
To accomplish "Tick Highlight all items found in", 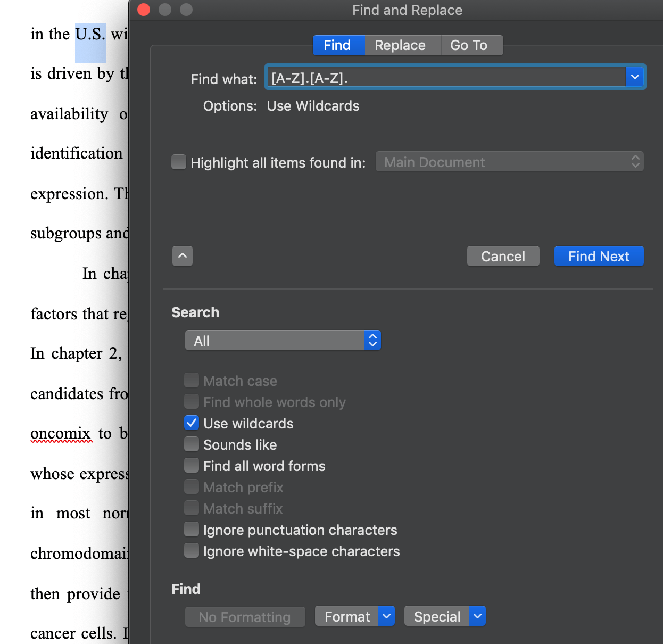I will [179, 162].
